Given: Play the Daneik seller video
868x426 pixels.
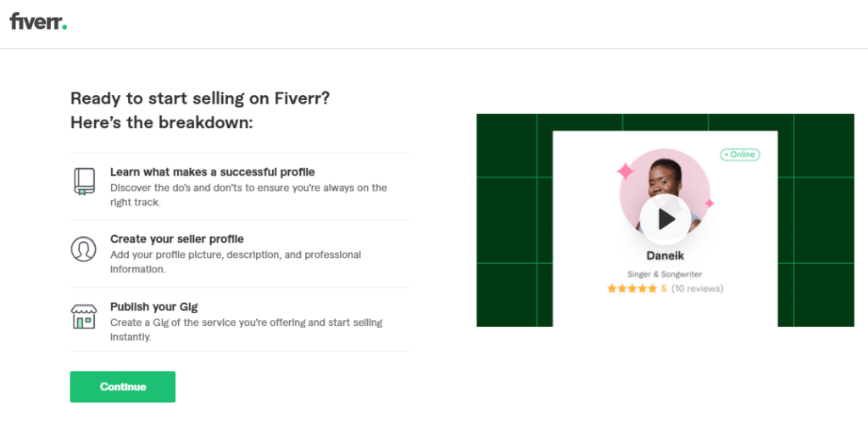Looking at the screenshot, I should (665, 220).
